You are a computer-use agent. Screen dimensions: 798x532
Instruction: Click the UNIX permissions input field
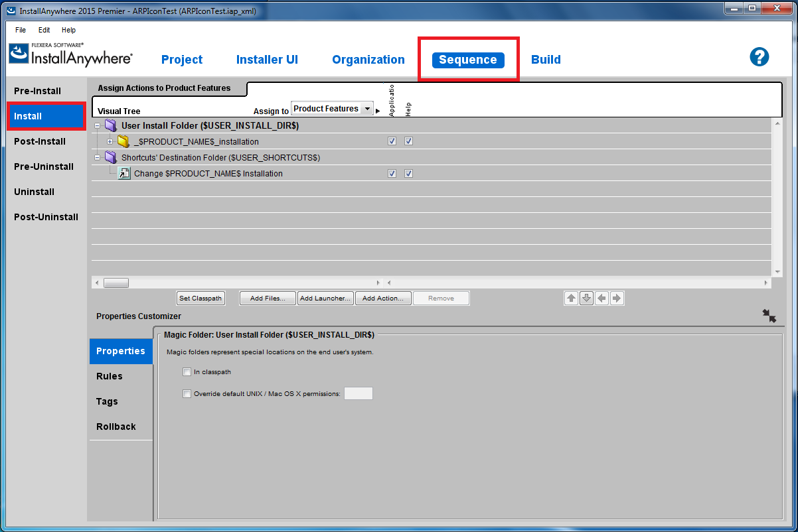[359, 393]
